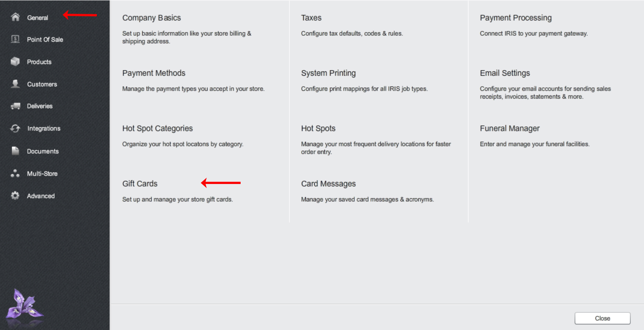The height and width of the screenshot is (330, 644).
Task: Open Gift Cards setup
Action: point(140,184)
